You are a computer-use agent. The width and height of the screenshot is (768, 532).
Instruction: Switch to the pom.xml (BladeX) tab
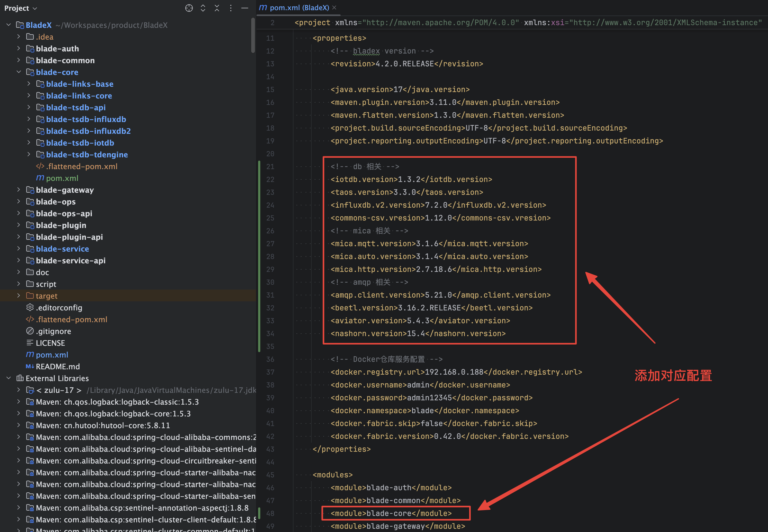(299, 7)
